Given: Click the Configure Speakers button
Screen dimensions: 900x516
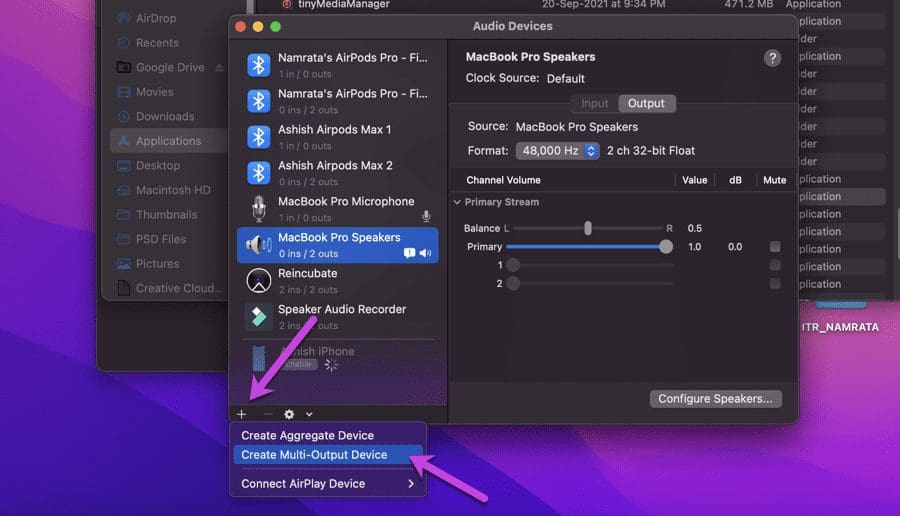Looking at the screenshot, I should pyautogui.click(x=716, y=399).
